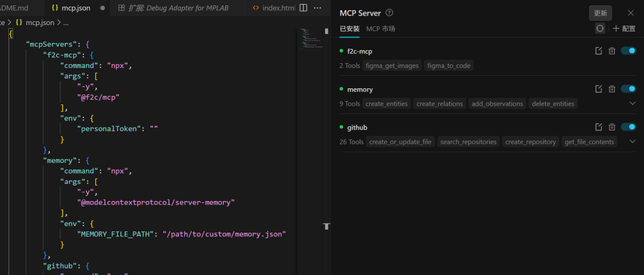
Task: Open editor more actions ellipsis menu
Action: [x=317, y=8]
